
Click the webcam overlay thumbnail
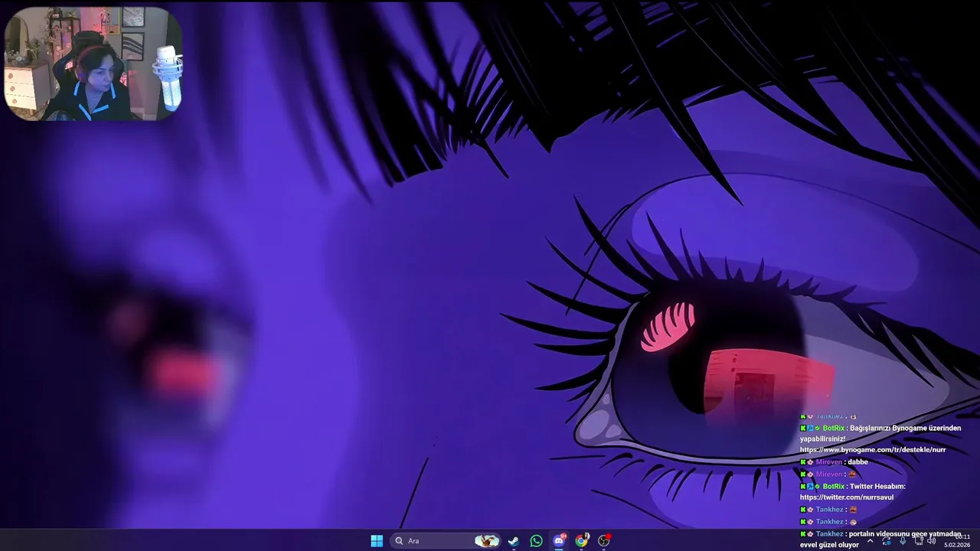pyautogui.click(x=93, y=64)
